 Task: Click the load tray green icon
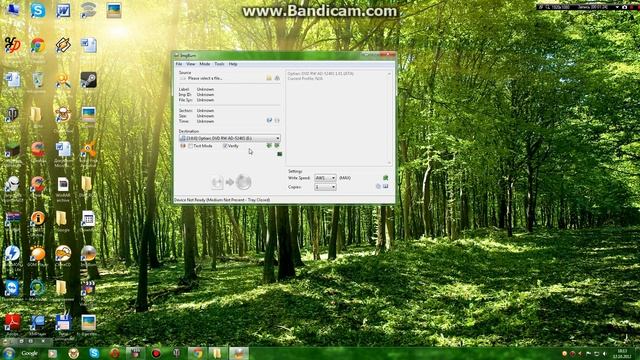[x=277, y=146]
